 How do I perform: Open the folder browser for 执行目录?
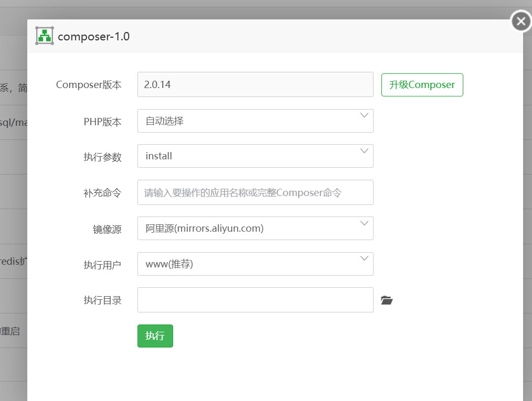387,300
